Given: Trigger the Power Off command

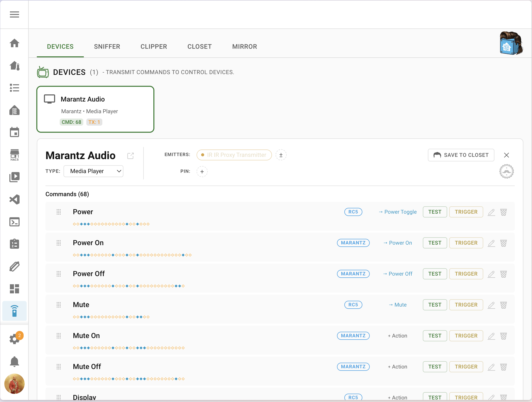Looking at the screenshot, I should pos(466,274).
